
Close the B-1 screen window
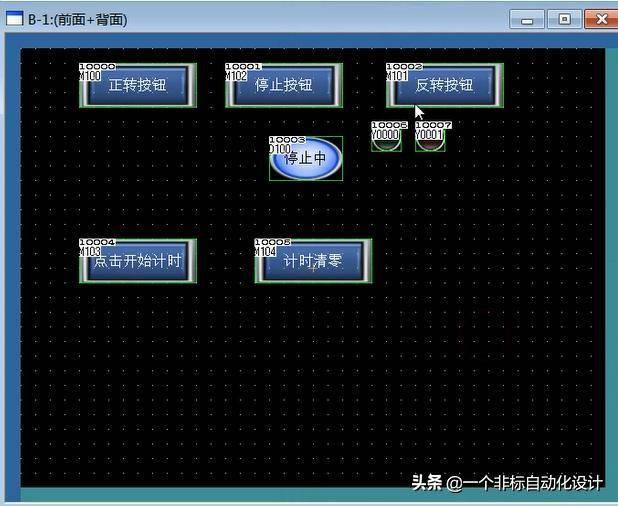coord(601,19)
